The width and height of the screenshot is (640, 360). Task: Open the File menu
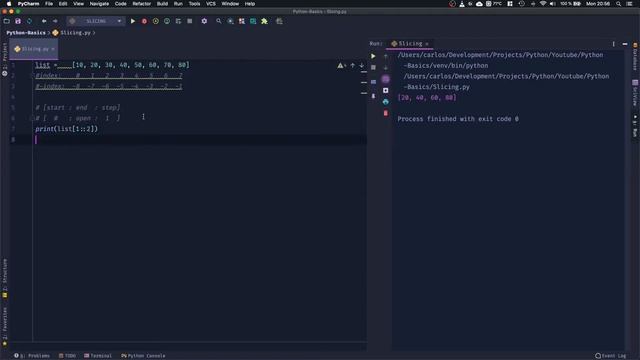[x=49, y=4]
